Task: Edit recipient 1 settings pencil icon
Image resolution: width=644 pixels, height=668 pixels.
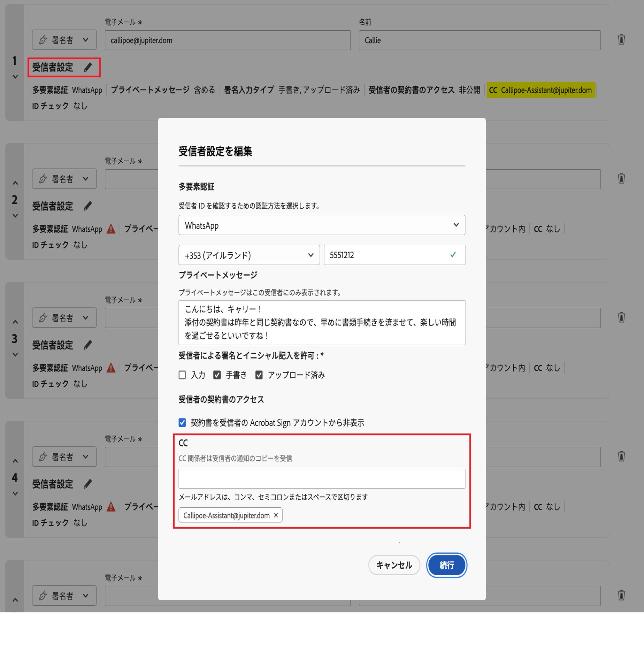Action: [x=88, y=67]
